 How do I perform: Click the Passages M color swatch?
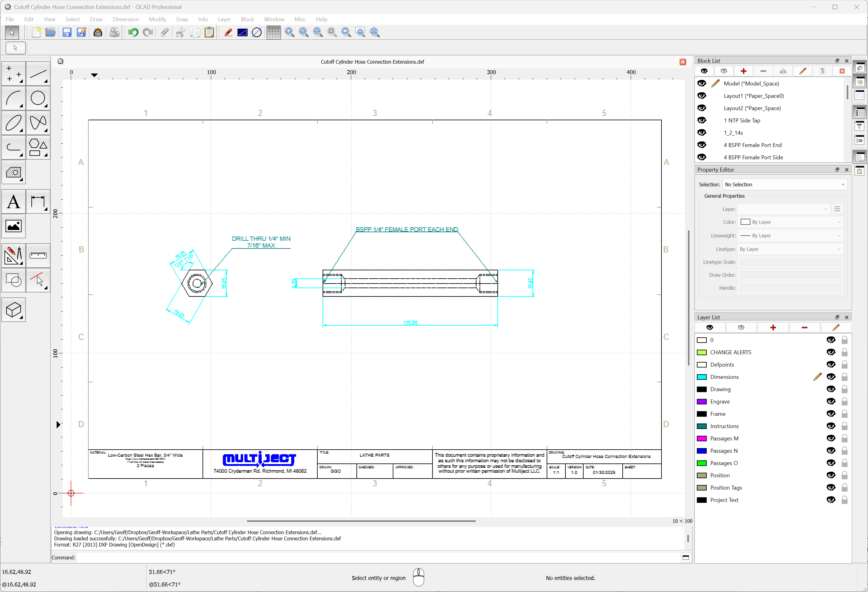click(x=702, y=438)
